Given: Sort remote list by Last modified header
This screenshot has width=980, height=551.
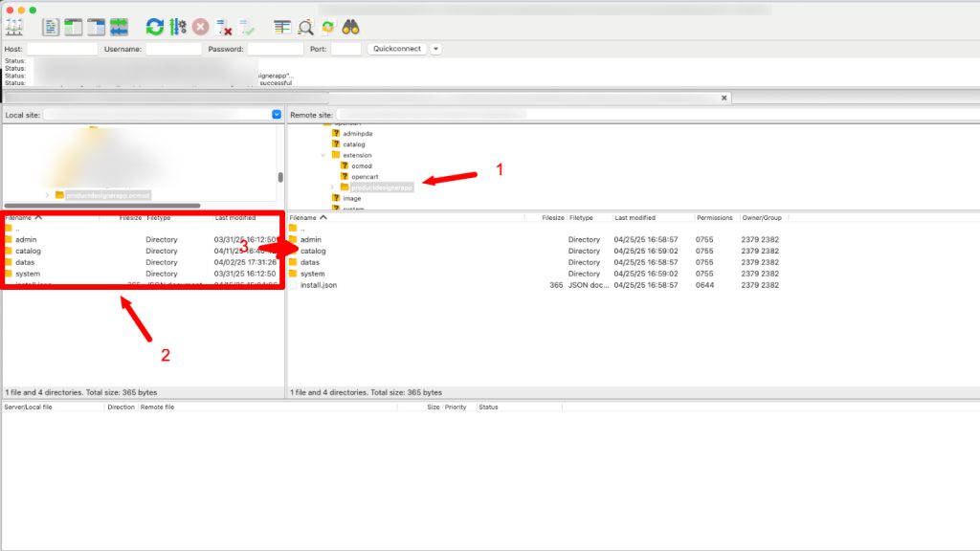Looking at the screenshot, I should point(635,217).
